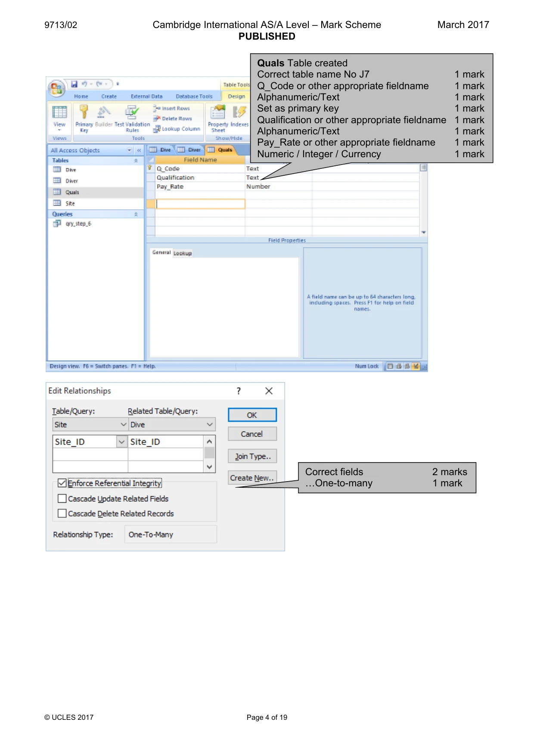Click the scroll down arrow in relationships field grid

[x=209, y=467]
